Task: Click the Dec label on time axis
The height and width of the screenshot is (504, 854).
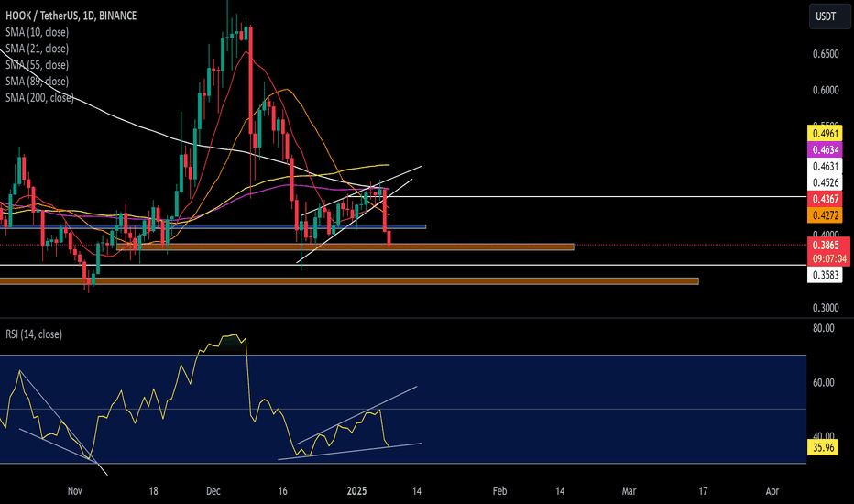Action: [x=213, y=491]
